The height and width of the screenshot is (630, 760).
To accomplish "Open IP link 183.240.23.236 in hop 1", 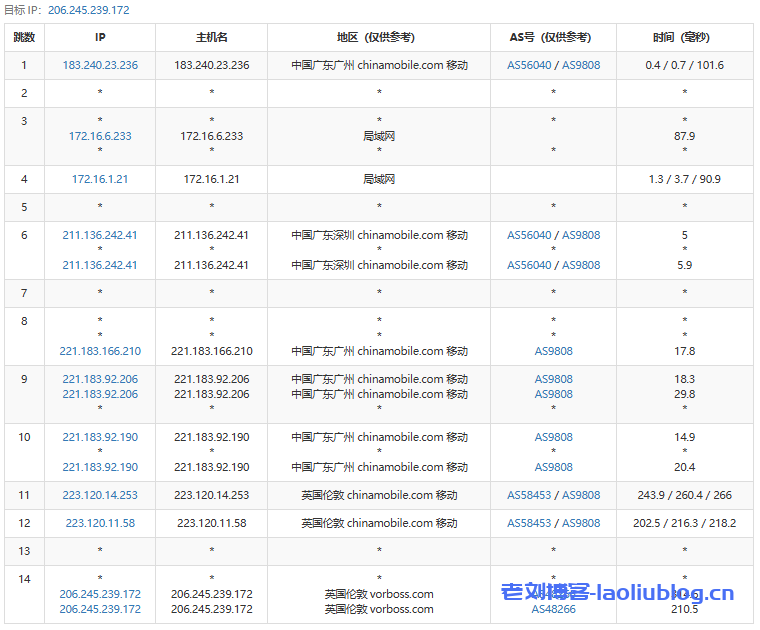I will [100, 65].
